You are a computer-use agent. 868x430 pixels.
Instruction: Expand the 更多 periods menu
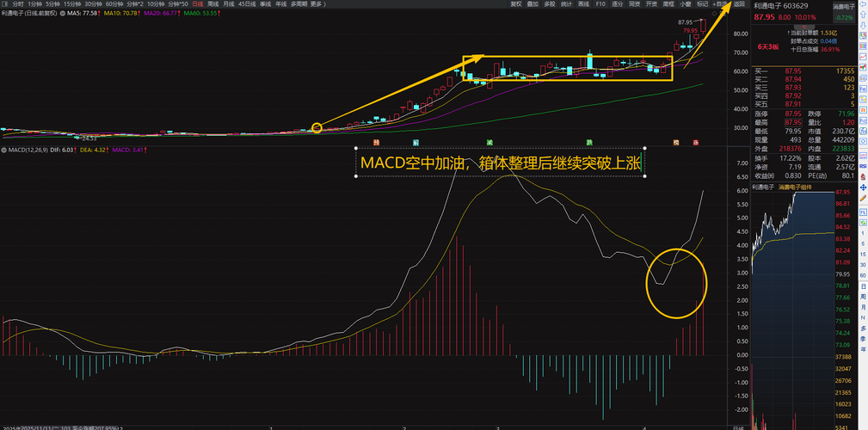pos(317,4)
